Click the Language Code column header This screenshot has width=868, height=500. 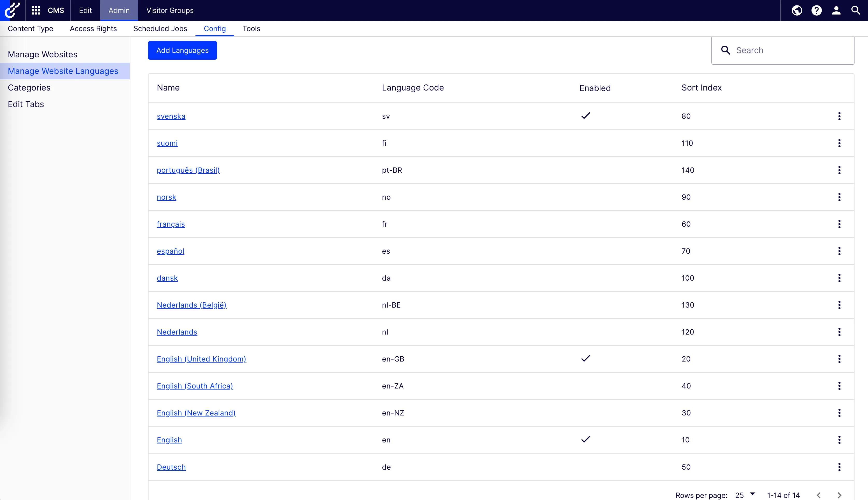(412, 88)
